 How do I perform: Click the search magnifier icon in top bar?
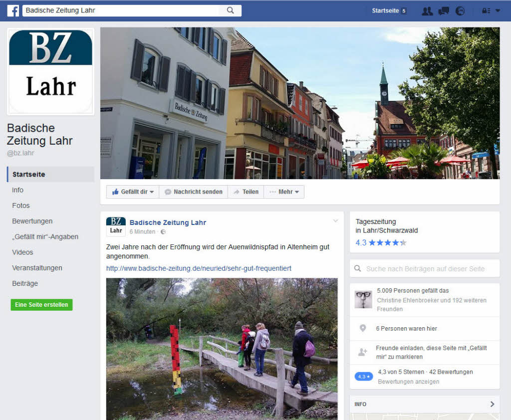point(230,10)
